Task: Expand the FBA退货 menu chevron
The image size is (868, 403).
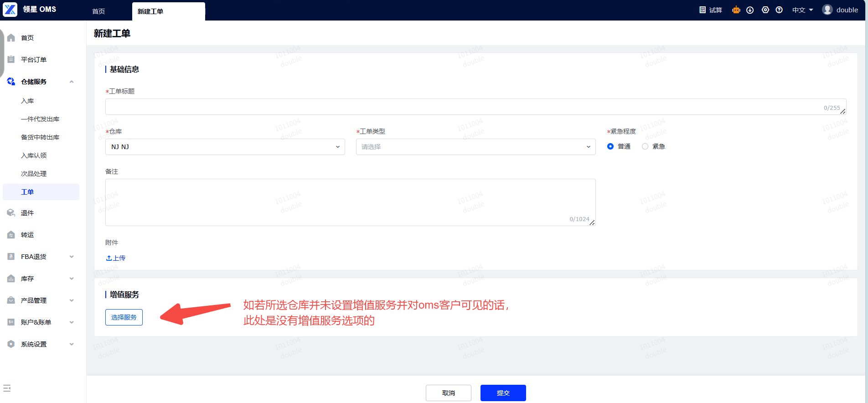Action: (x=72, y=257)
